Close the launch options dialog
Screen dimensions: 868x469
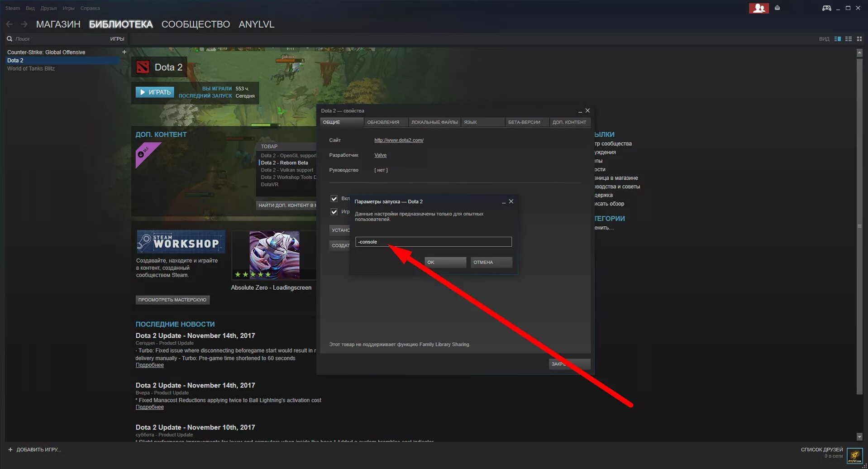coord(511,201)
